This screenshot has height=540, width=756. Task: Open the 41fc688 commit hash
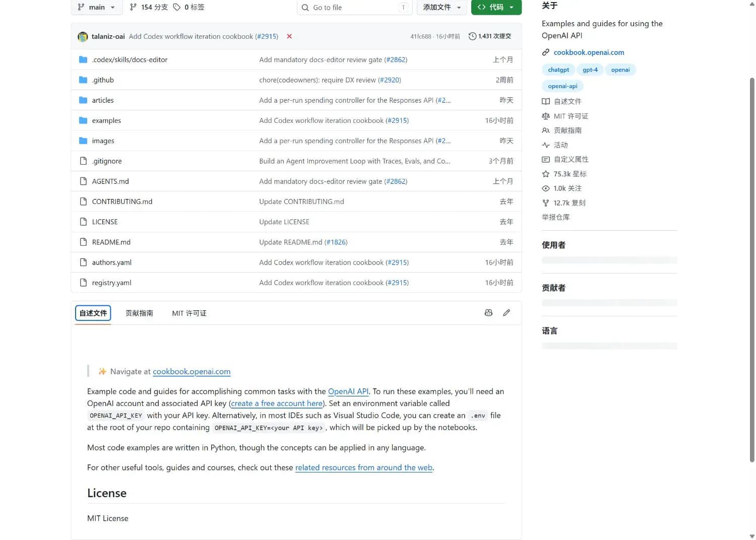tap(420, 36)
